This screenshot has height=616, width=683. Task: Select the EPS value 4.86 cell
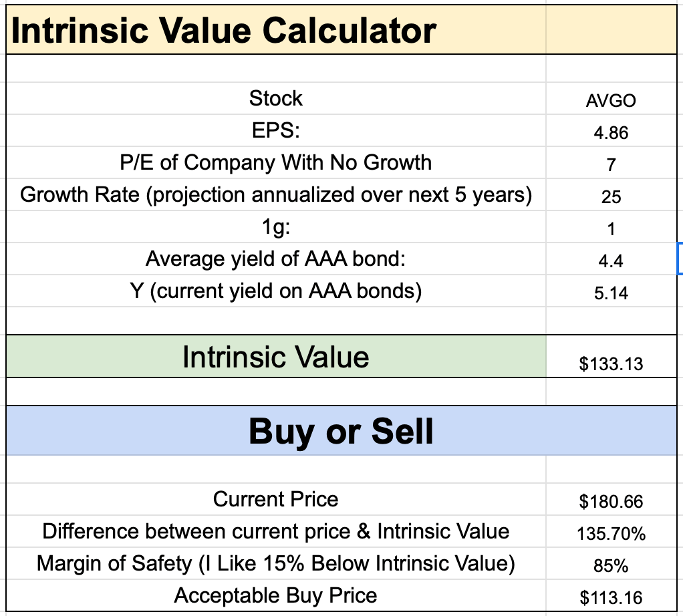click(x=611, y=133)
